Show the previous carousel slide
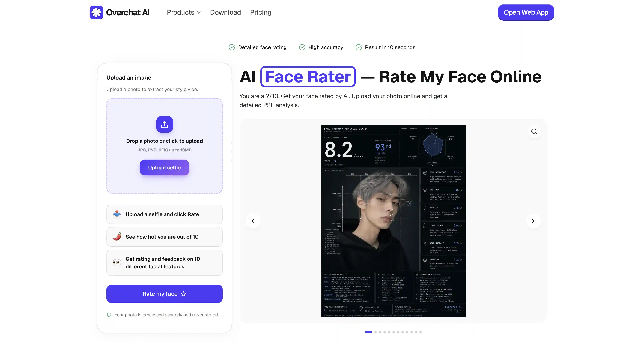The width and height of the screenshot is (644, 343). tap(253, 221)
